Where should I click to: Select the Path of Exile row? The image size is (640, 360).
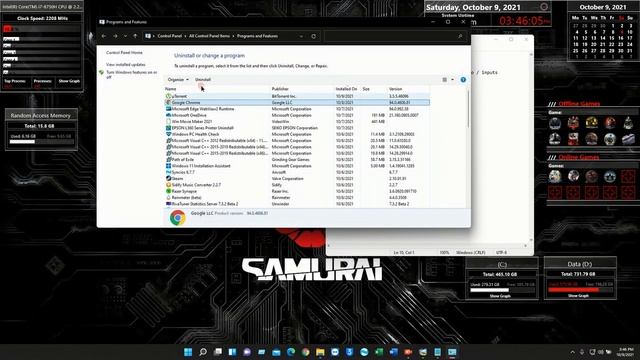[x=297, y=160]
